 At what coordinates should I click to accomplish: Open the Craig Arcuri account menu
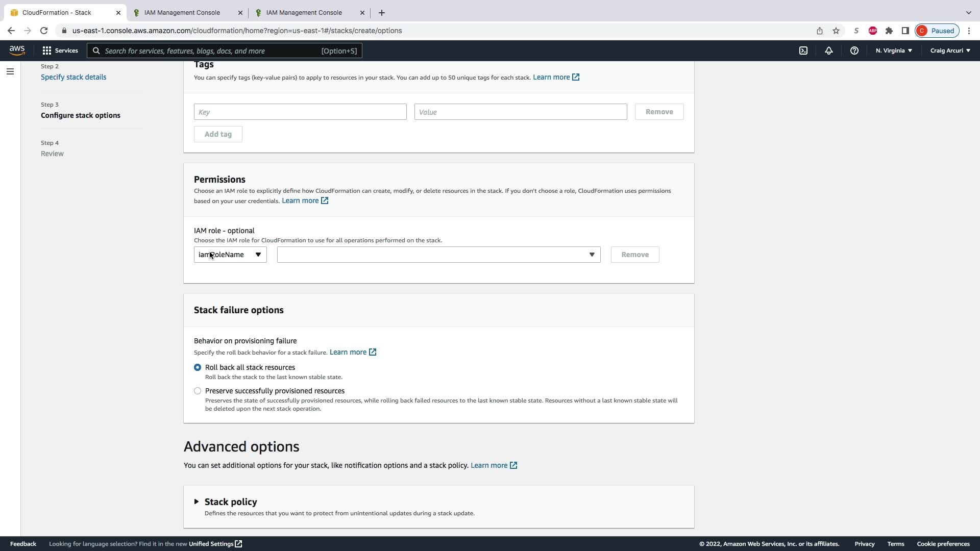click(950, 51)
